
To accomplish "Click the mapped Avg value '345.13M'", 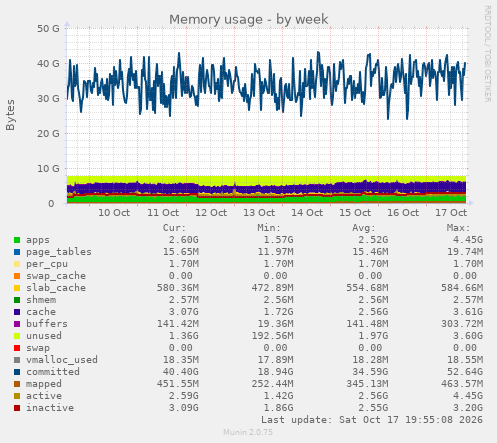I will [x=367, y=384].
